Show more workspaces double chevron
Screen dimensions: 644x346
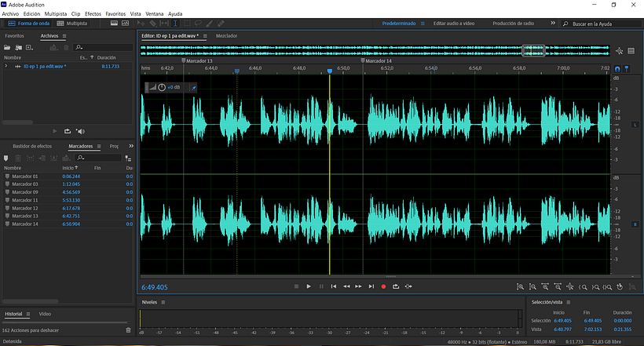(553, 23)
